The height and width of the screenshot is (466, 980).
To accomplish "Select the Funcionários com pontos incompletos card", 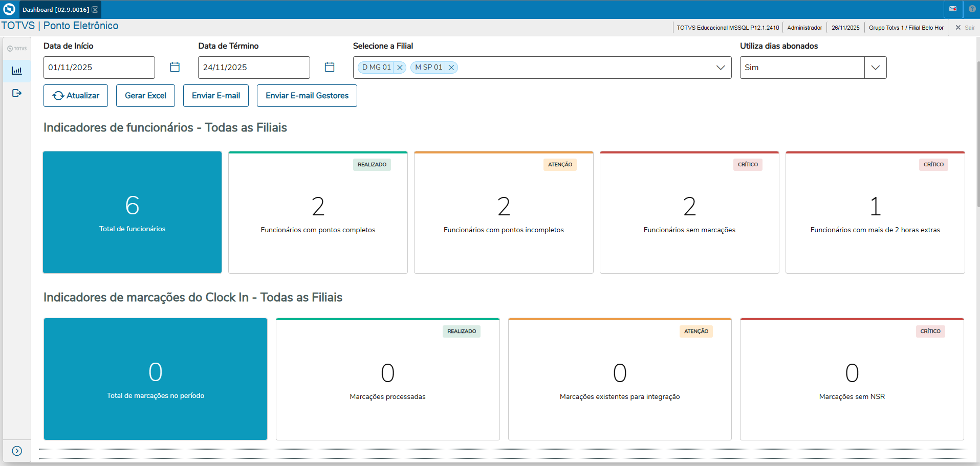I will (504, 212).
